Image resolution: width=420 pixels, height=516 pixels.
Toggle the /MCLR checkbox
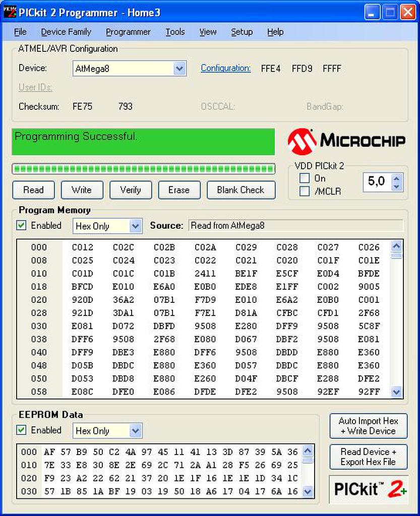click(305, 191)
